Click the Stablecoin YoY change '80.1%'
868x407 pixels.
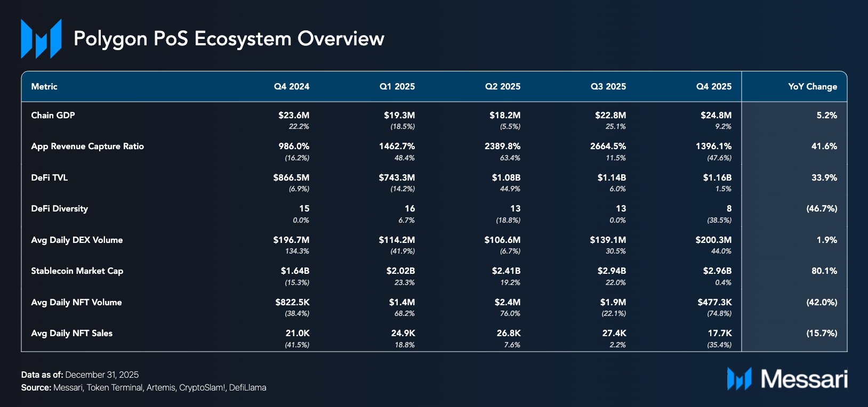click(x=824, y=271)
